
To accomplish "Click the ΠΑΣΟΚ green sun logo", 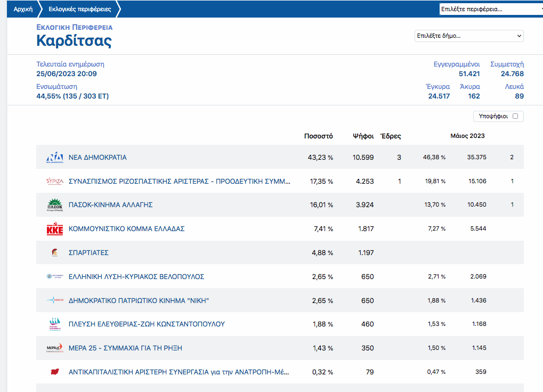I will click(x=54, y=205).
